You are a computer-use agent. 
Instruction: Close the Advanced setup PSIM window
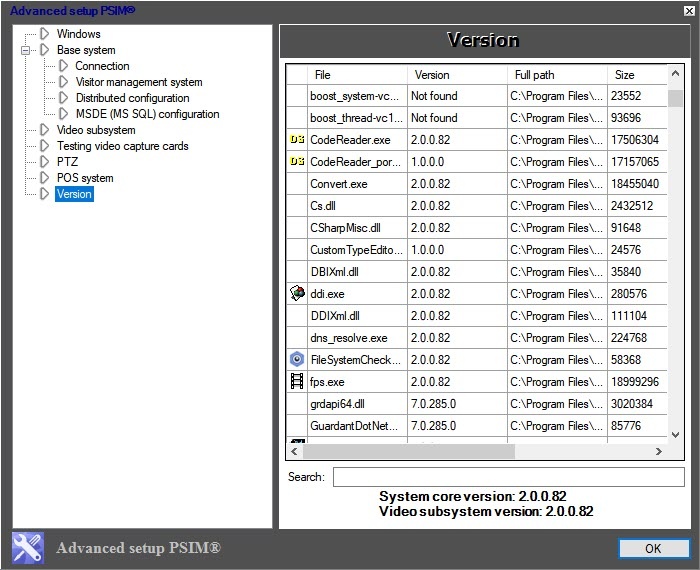point(685,11)
